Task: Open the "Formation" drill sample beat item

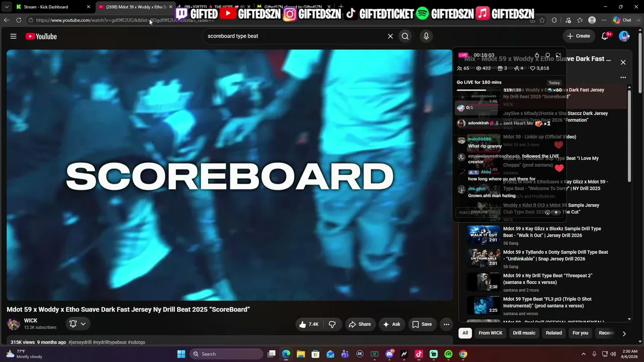Action: pos(555,117)
